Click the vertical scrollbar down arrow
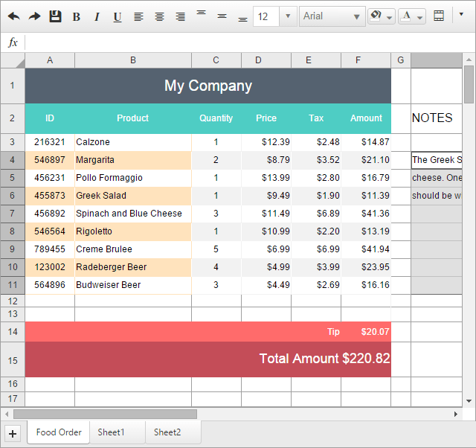 tap(469, 401)
